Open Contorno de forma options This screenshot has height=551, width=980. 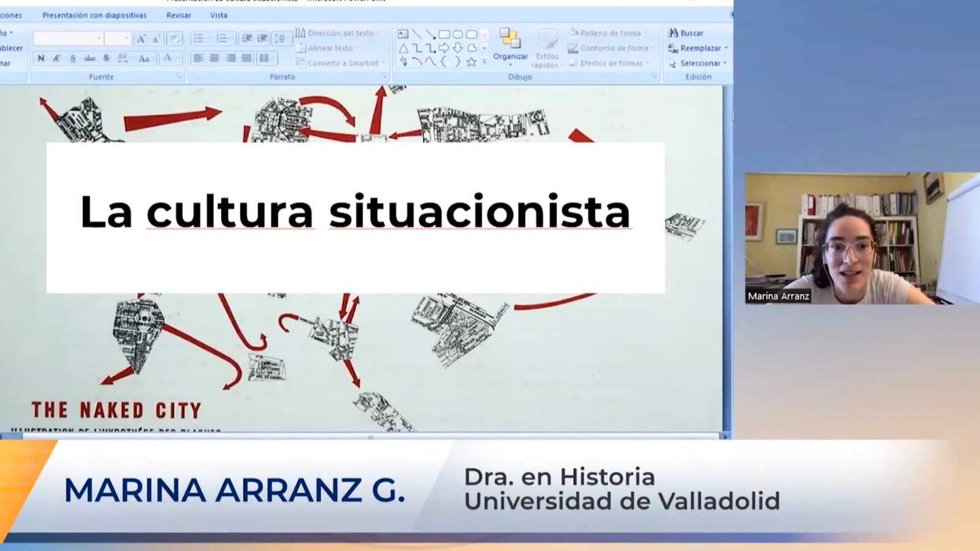pyautogui.click(x=611, y=48)
